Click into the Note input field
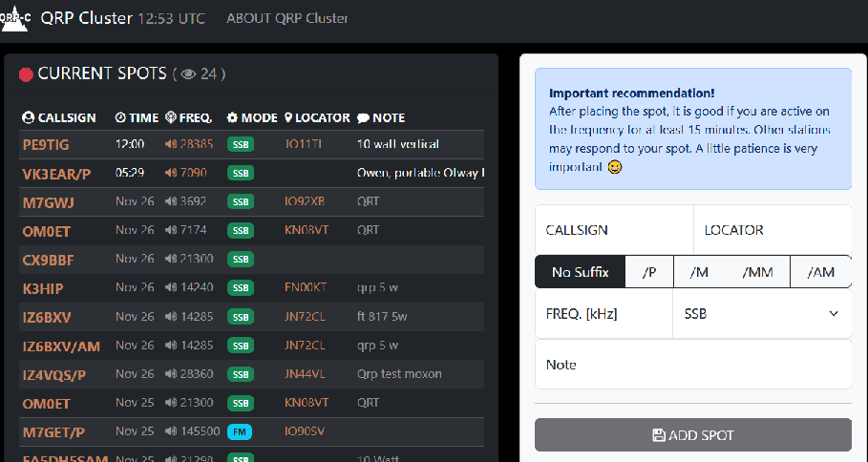Image resolution: width=868 pixels, height=462 pixels. tap(693, 365)
